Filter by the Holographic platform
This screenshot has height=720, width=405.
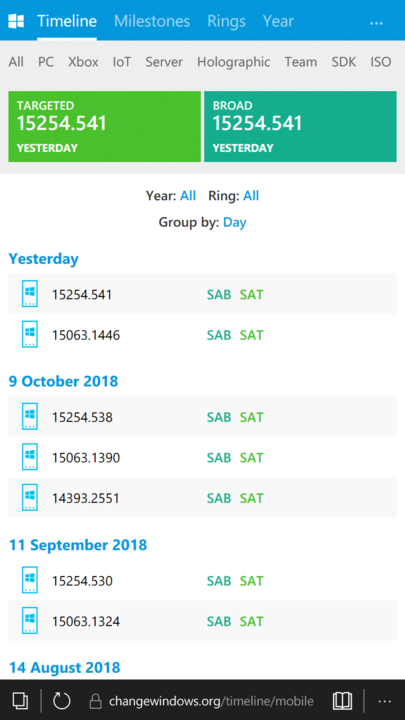click(x=234, y=62)
